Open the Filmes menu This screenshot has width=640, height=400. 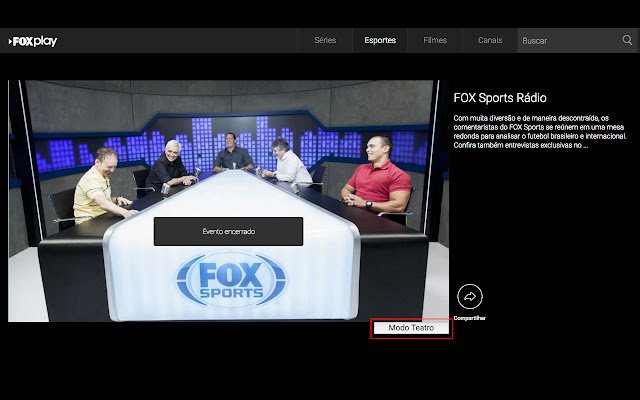tap(435, 40)
